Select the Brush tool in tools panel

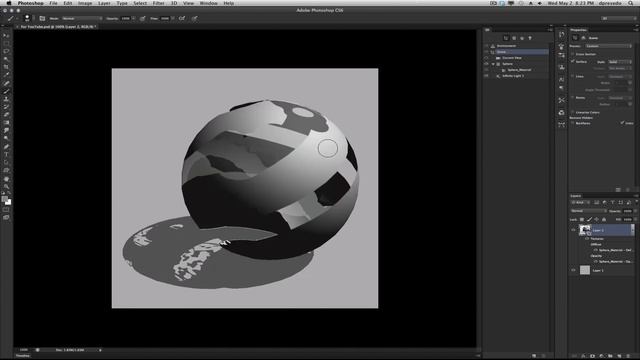[6, 91]
